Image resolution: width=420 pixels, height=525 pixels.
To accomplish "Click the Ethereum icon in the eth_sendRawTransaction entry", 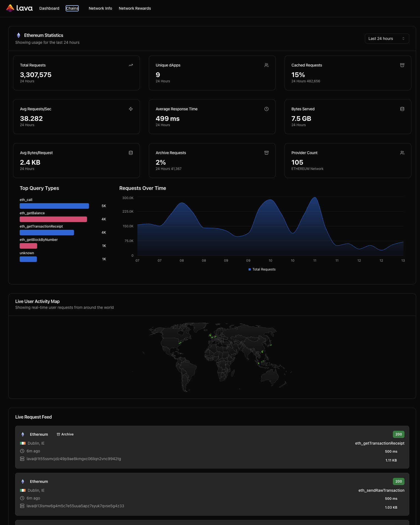I will point(23,481).
